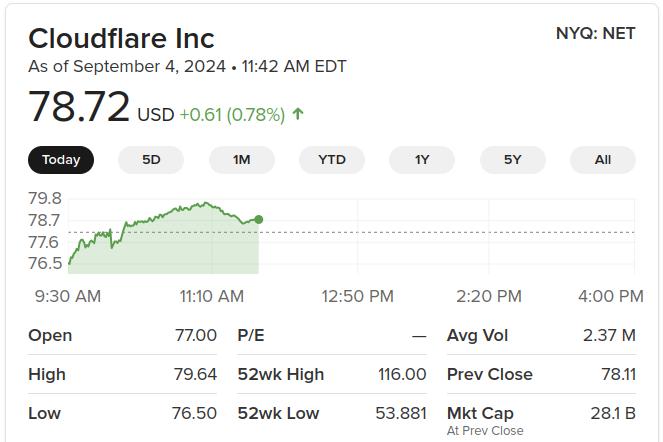Select the 5Y chart range
The height and width of the screenshot is (442, 663).
coord(512,160)
